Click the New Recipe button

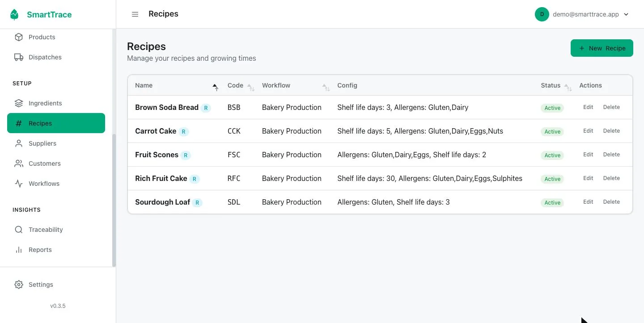click(602, 48)
